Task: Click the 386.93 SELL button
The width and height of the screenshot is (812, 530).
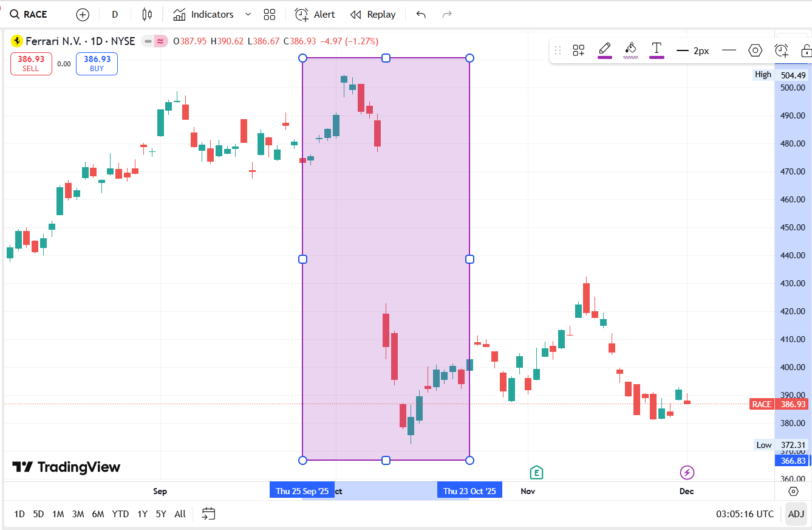Action: click(x=31, y=64)
